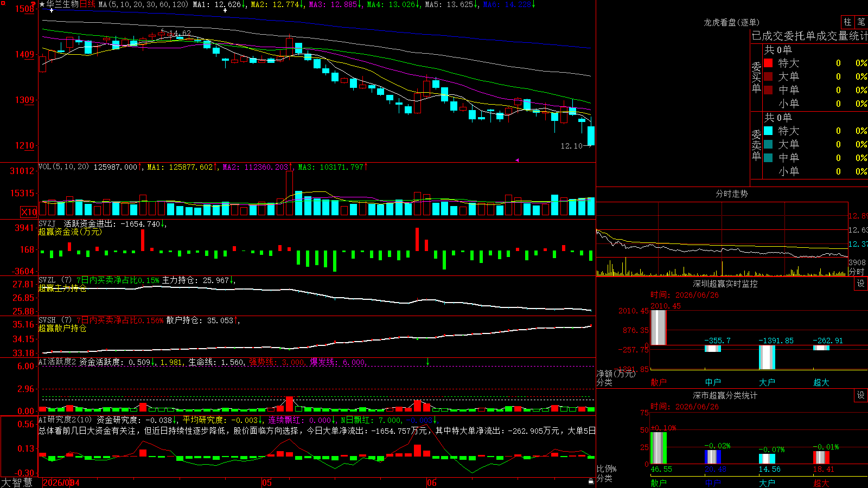Click the dark red 大单 buy-order swatch
Viewport: 868px width, 488px height.
(x=768, y=76)
